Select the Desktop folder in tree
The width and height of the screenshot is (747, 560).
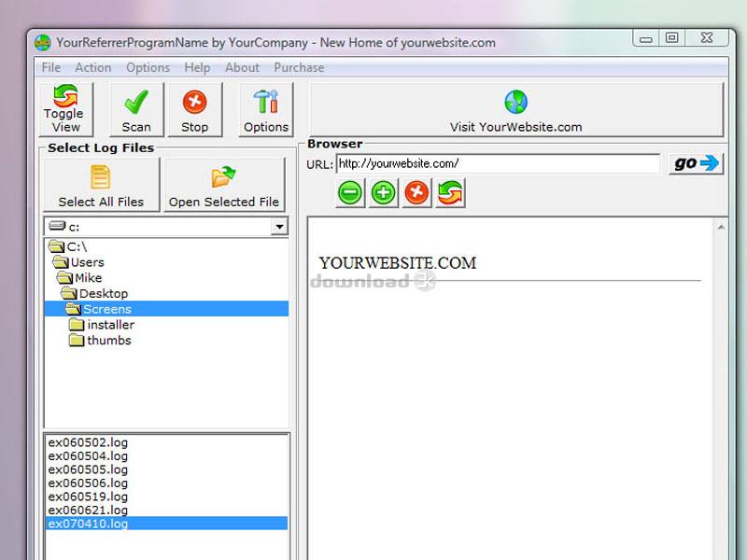click(x=95, y=294)
